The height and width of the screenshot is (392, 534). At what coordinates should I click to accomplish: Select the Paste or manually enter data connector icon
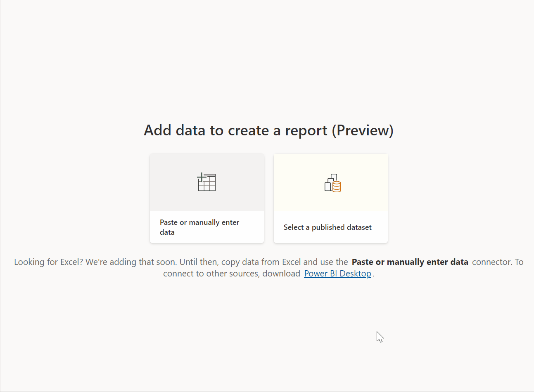206,182
